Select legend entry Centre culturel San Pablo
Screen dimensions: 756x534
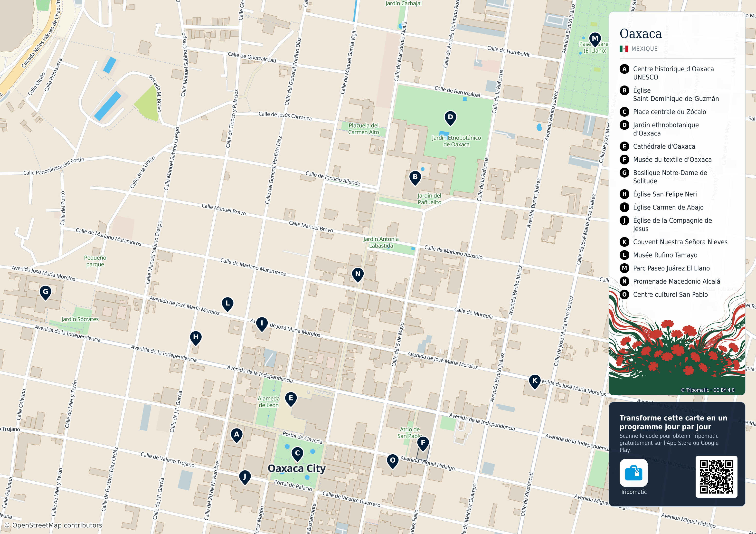664,295
